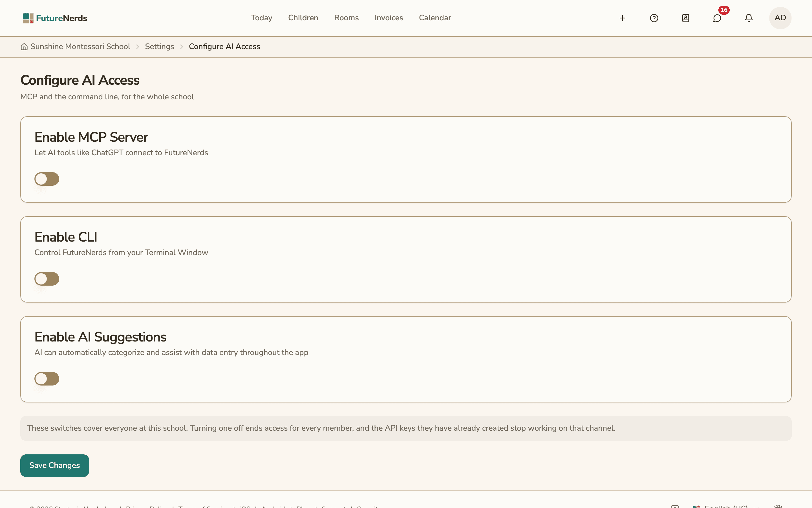Go back to Settings breadcrumb
The height and width of the screenshot is (508, 812).
159,47
